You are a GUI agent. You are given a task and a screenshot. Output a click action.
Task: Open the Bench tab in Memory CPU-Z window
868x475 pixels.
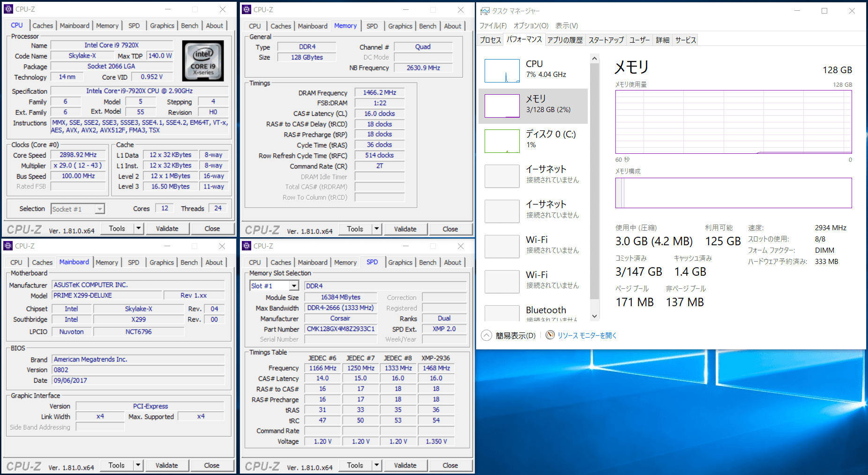tap(427, 26)
